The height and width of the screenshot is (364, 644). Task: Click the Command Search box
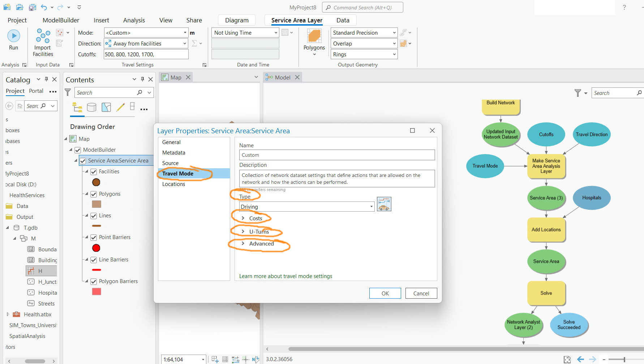pyautogui.click(x=362, y=8)
